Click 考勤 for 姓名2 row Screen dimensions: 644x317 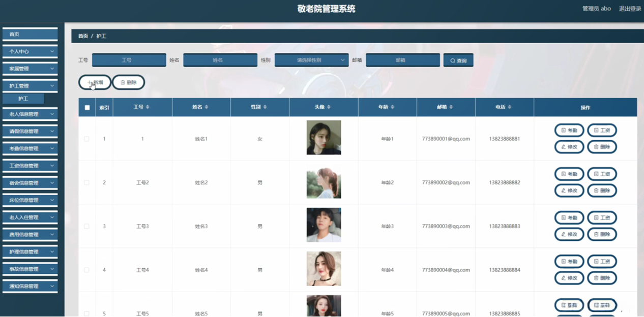pos(569,174)
